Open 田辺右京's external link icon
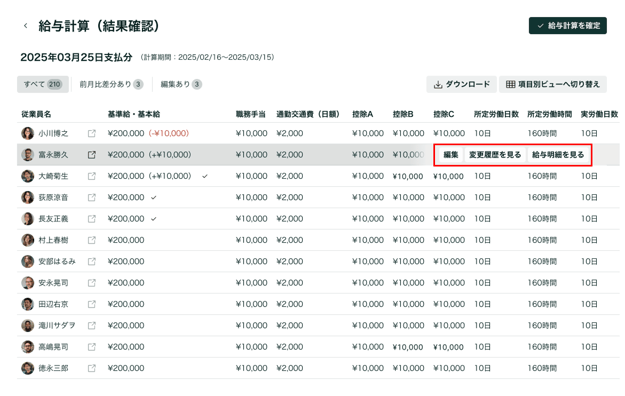Viewport: 625px width, 396px height. [92, 304]
